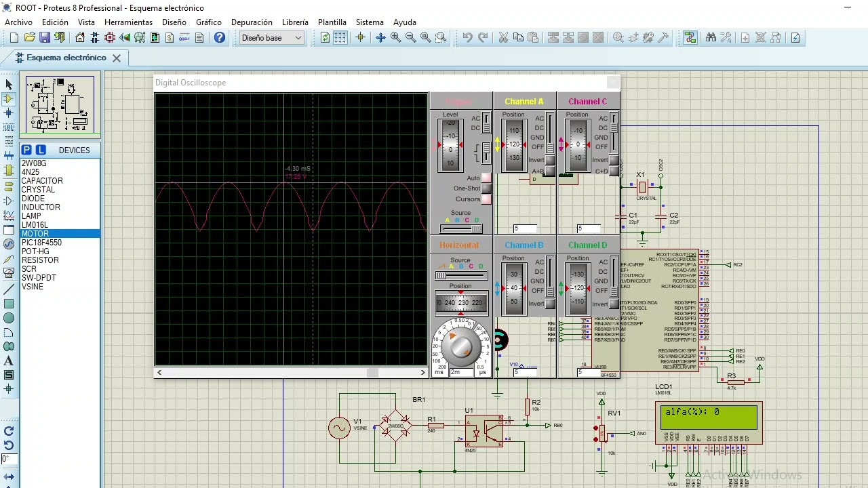The height and width of the screenshot is (488, 868).
Task: Toggle Channel A Invert button
Action: [550, 160]
